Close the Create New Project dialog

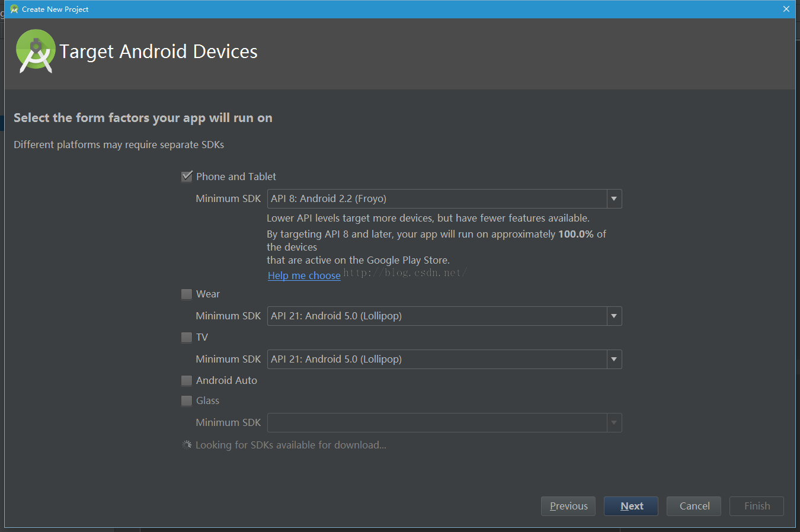pyautogui.click(x=786, y=9)
